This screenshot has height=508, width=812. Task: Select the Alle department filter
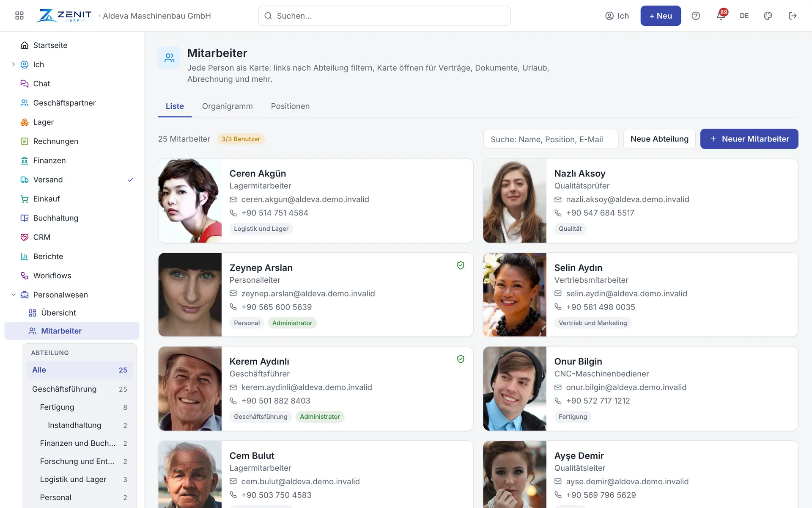(x=80, y=370)
